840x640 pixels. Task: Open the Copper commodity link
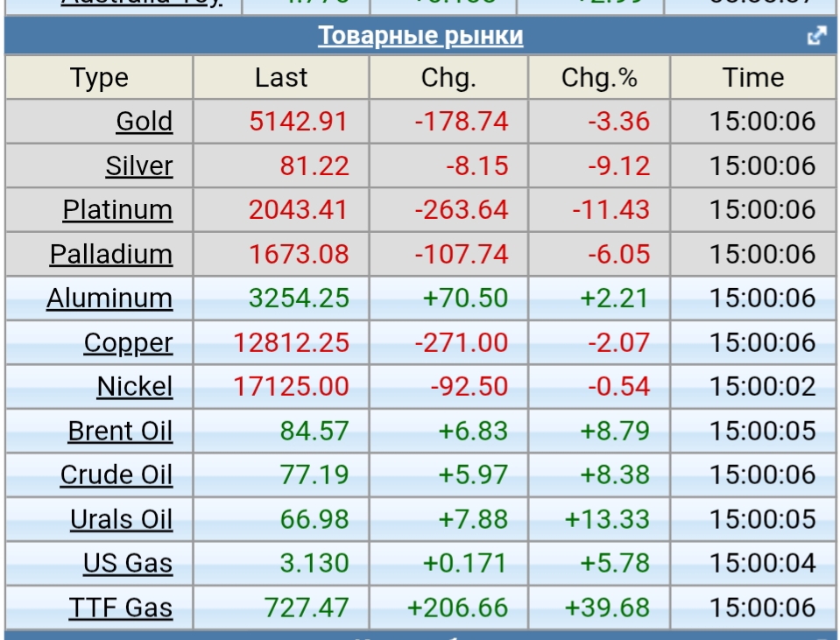[128, 343]
